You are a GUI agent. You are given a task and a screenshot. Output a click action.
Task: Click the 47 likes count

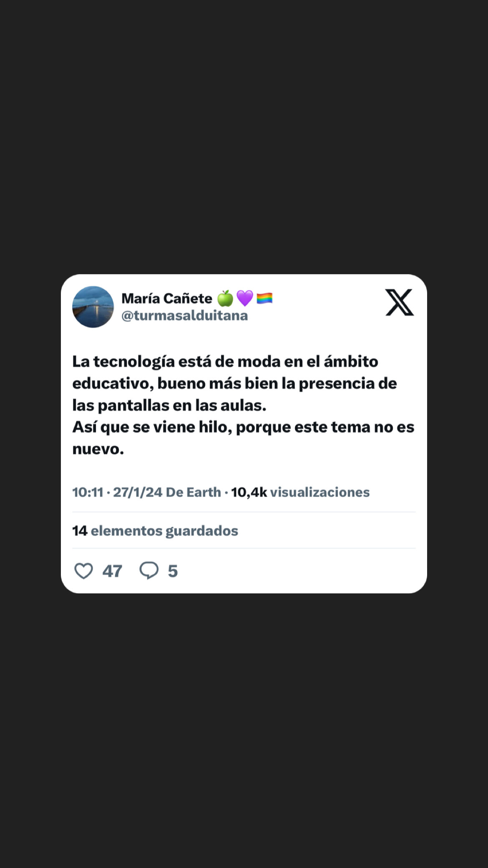(112, 571)
